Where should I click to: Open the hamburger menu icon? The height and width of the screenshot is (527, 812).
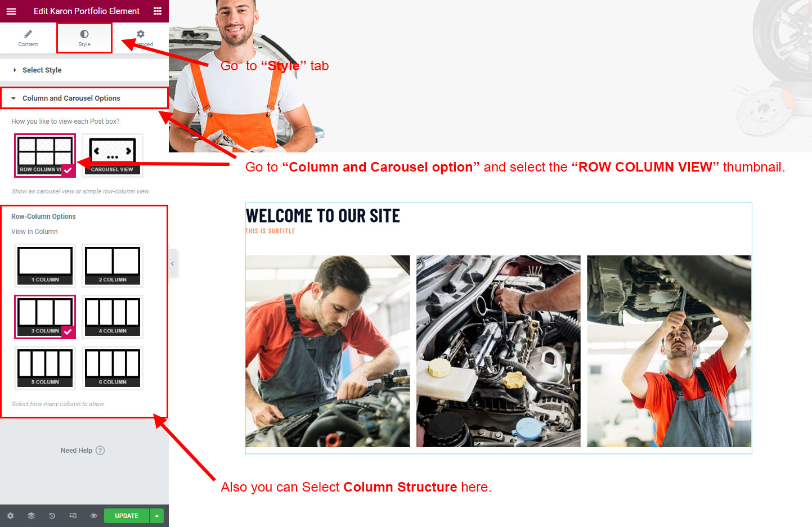(x=11, y=11)
